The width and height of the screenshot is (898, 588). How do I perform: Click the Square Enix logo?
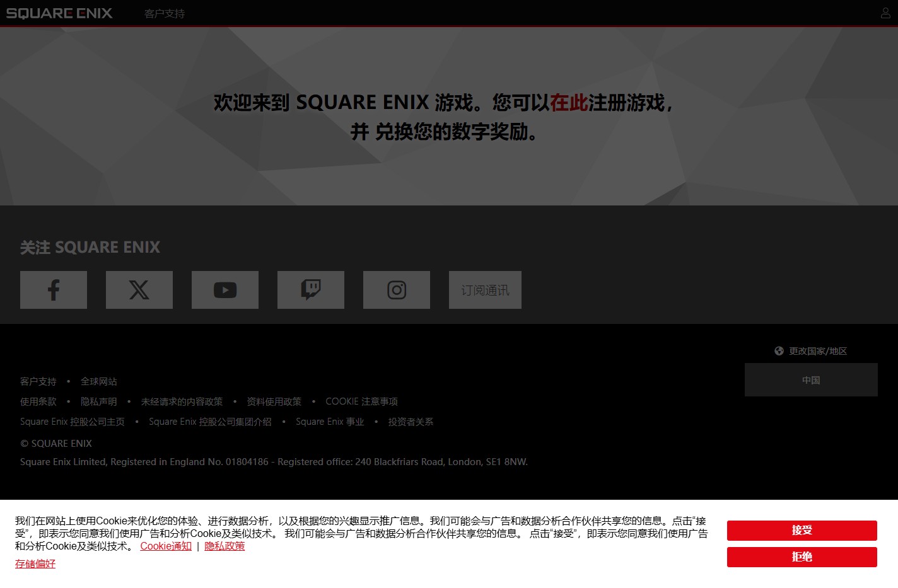pyautogui.click(x=59, y=13)
